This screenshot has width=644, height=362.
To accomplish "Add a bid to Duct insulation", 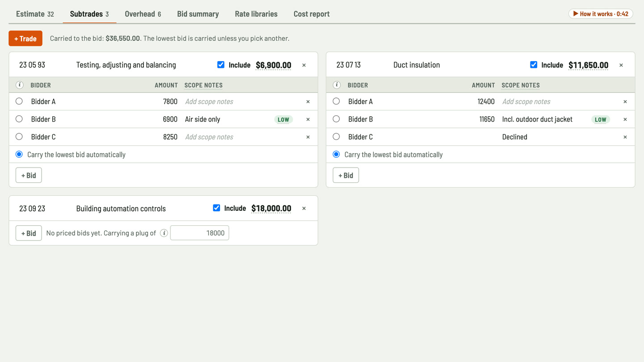I will coord(346,175).
